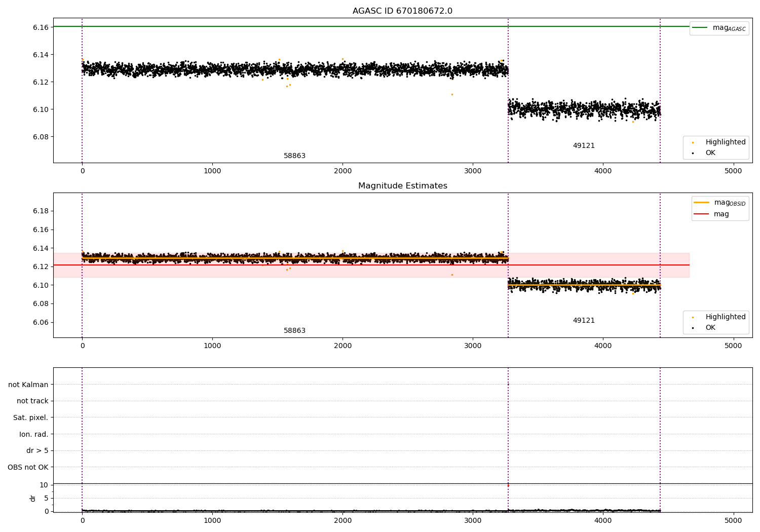Click the '10' tick on the dr axis
The image size is (760, 532).
[44, 485]
